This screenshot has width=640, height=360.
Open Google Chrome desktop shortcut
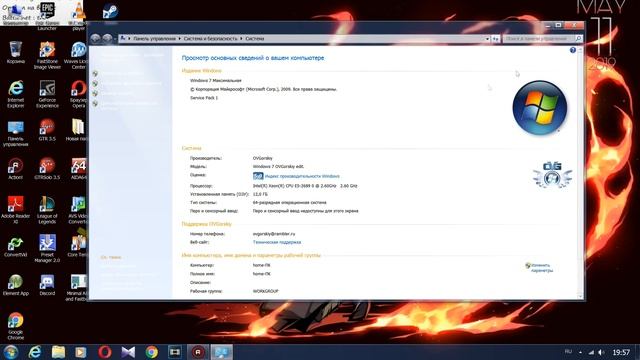(16, 326)
